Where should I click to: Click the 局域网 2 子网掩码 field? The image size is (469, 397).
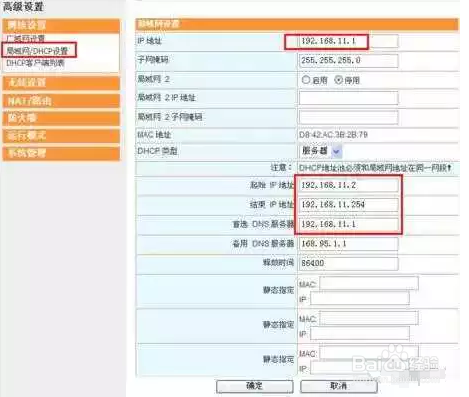point(348,117)
